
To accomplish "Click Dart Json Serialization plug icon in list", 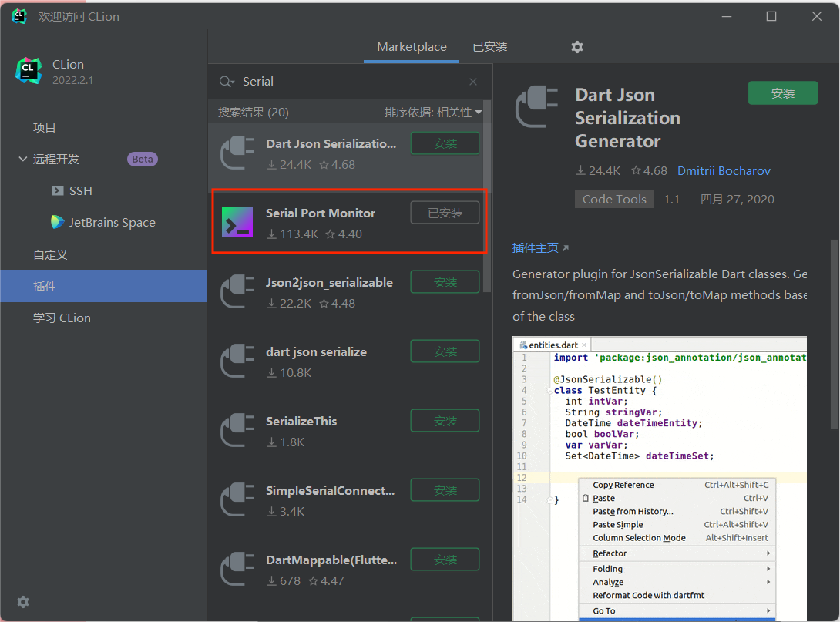I will pos(237,153).
